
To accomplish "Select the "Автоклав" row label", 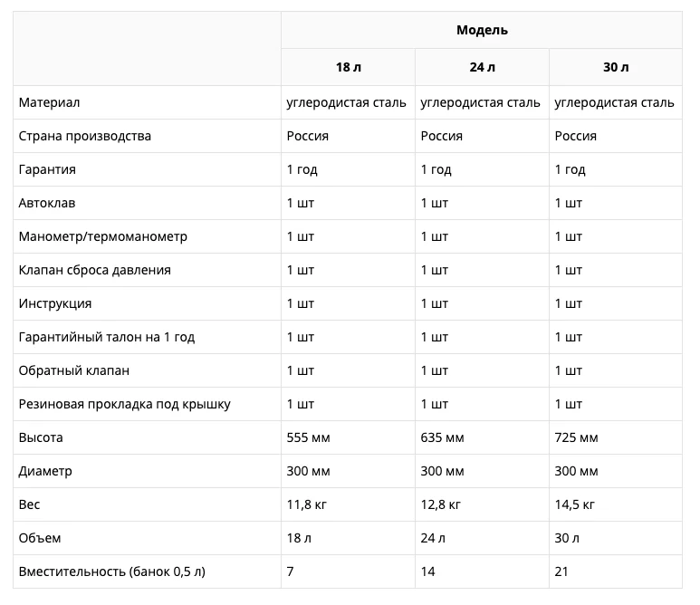I will click(46, 203).
